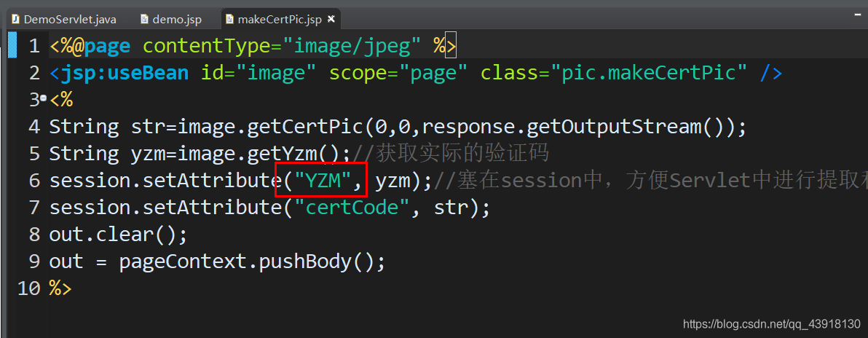The height and width of the screenshot is (338, 868).
Task: Click the Chinese comment on line 5
Action: (450, 154)
